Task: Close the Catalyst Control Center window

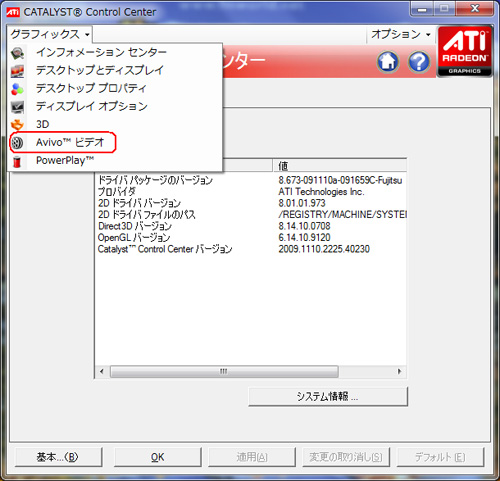Action: [474, 8]
